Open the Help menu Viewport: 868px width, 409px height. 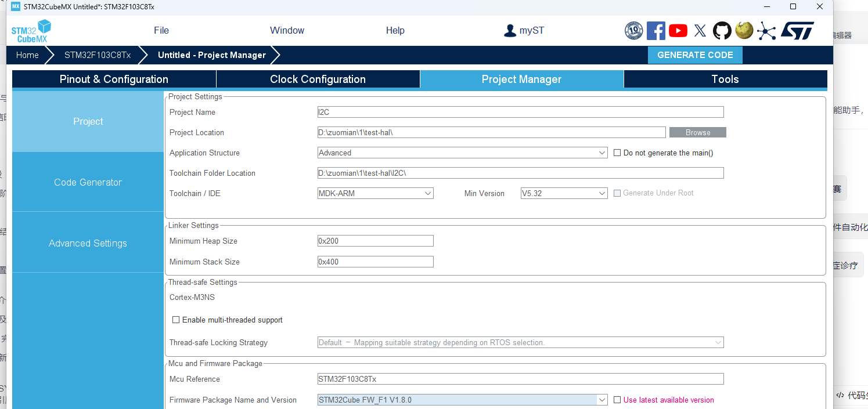click(395, 31)
